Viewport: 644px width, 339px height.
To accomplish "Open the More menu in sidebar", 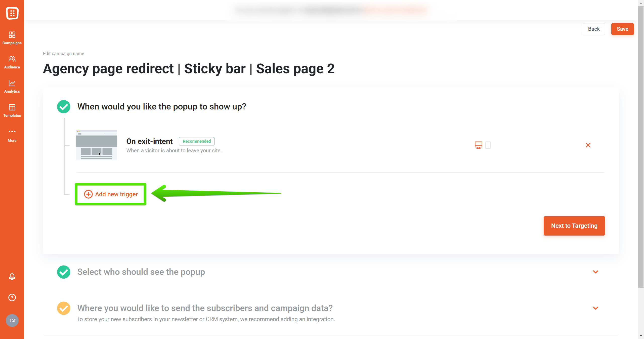I will pyautogui.click(x=12, y=135).
